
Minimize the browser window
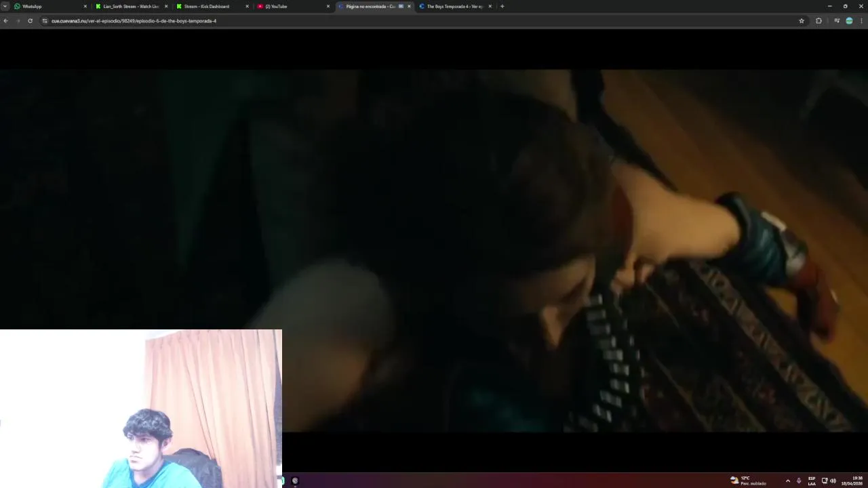[829, 6]
